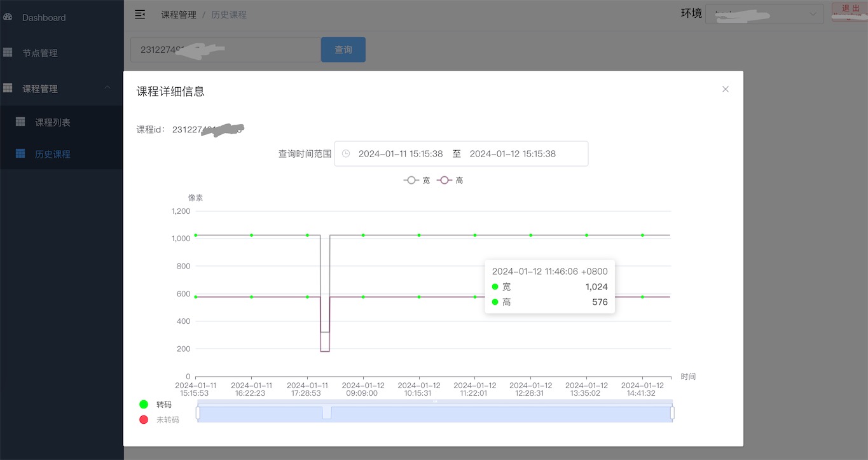The height and width of the screenshot is (460, 868).
Task: Close the 课程详细信息 dialog
Action: [x=725, y=89]
